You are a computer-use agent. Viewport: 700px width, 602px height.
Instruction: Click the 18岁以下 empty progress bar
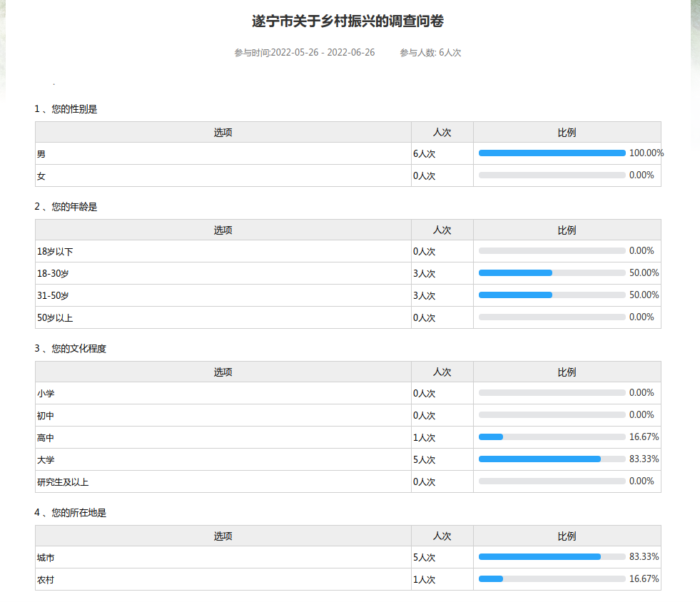[552, 251]
